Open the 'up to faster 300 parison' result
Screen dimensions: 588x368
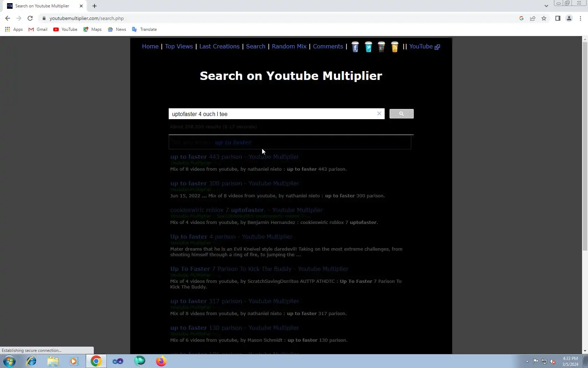click(x=234, y=183)
